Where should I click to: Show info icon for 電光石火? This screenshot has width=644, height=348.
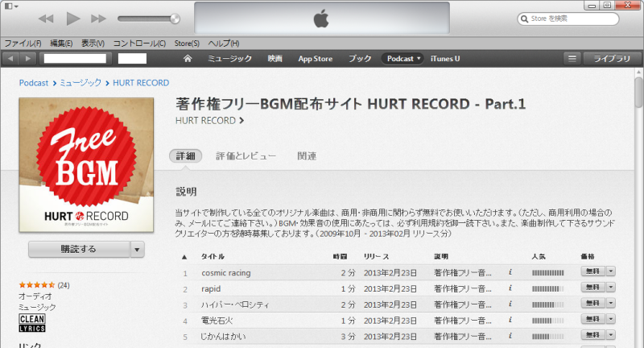(510, 320)
